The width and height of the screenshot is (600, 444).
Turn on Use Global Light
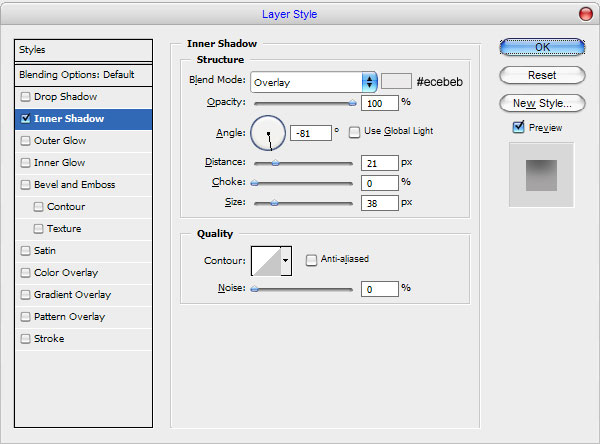[354, 131]
